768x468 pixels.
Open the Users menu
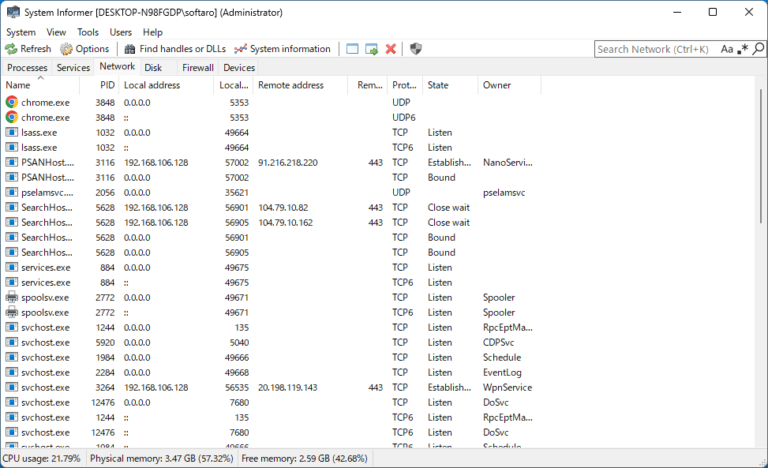pos(120,32)
